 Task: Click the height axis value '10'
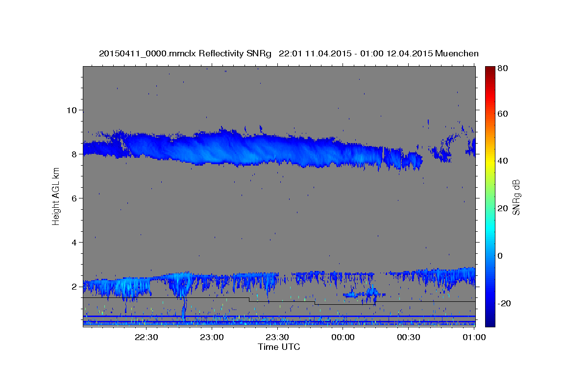[x=73, y=110]
